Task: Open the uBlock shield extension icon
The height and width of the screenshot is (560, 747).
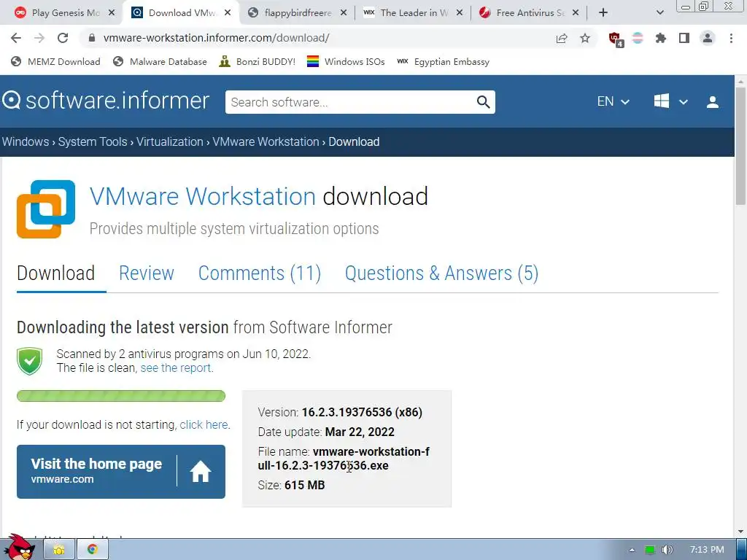Action: (616, 39)
